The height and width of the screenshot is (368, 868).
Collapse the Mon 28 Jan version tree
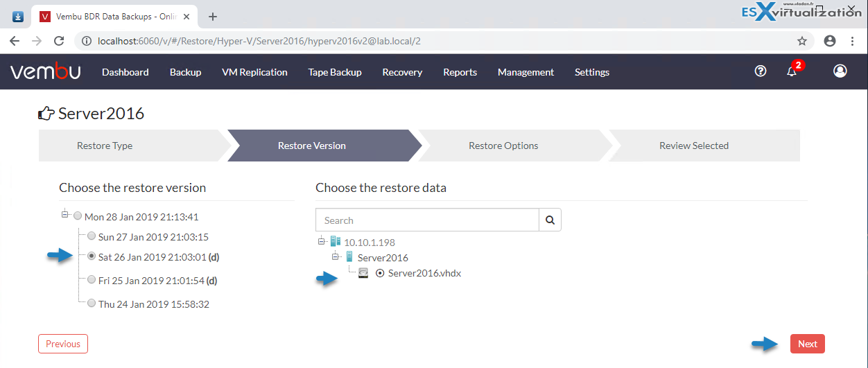tap(65, 215)
